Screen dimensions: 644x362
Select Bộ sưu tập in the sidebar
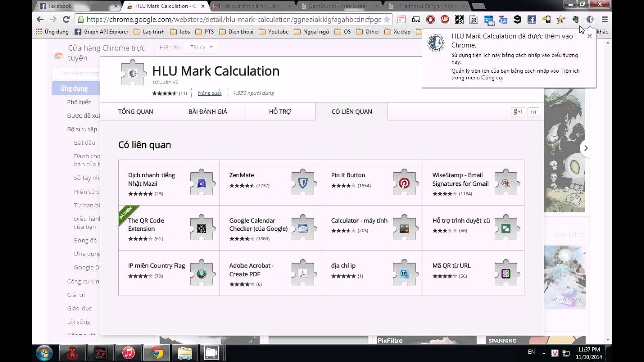tap(82, 129)
